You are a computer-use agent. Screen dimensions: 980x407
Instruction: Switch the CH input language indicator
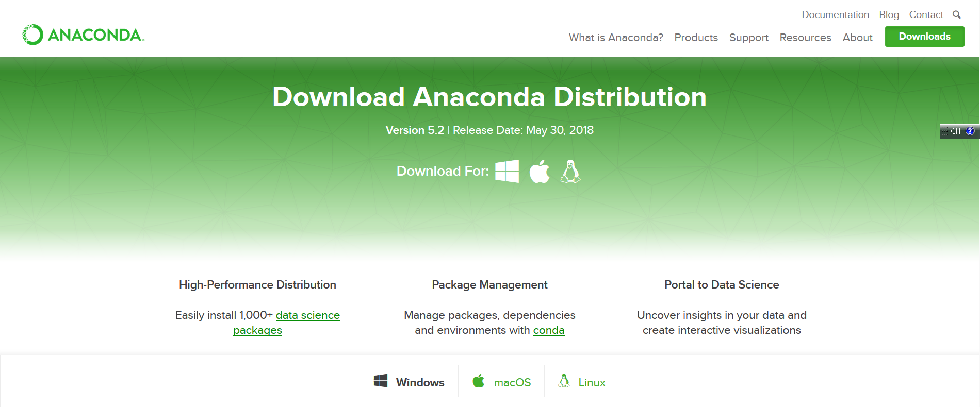(x=955, y=131)
